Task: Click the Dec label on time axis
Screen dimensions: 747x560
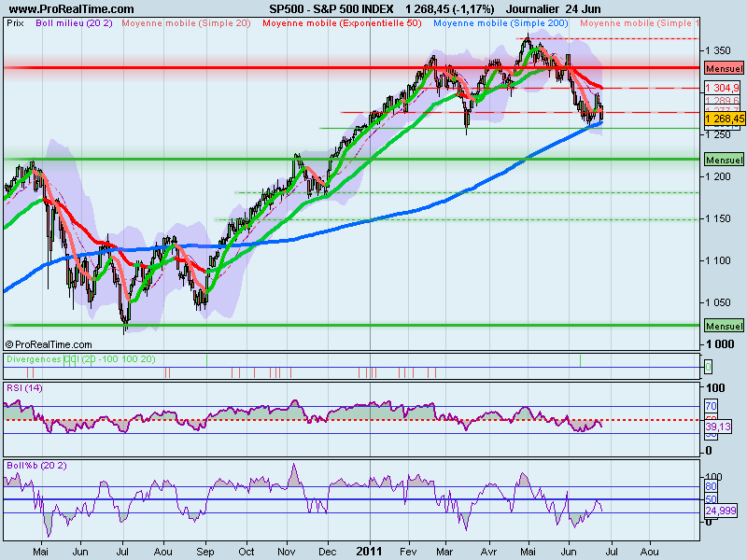Action: pyautogui.click(x=328, y=552)
